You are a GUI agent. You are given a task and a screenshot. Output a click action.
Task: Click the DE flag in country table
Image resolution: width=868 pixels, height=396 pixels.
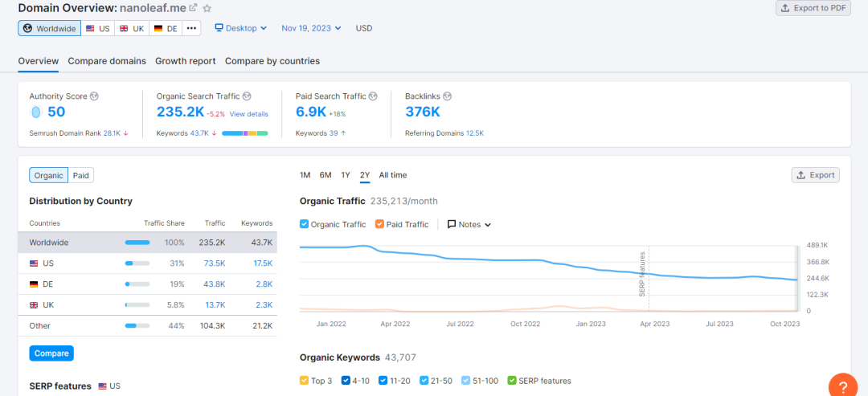(34, 284)
